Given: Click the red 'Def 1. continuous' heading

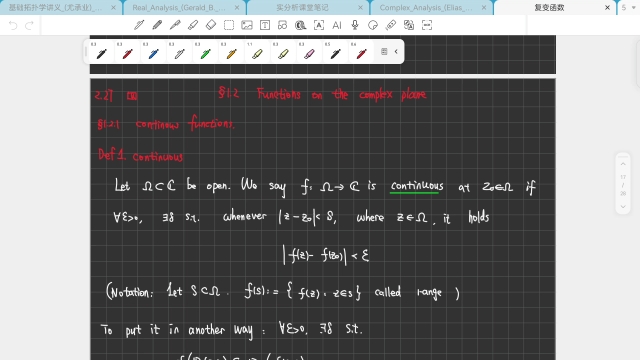Looking at the screenshot, I should point(140,156).
